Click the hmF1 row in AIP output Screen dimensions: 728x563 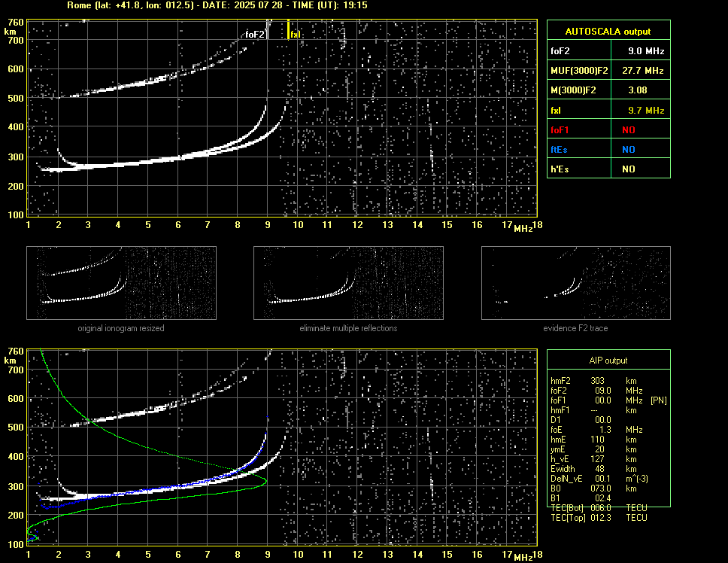pos(593,409)
